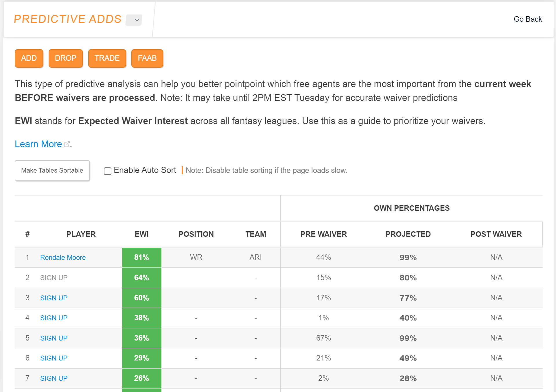The image size is (556, 392).
Task: Open Rondale Moore player link
Action: 63,257
